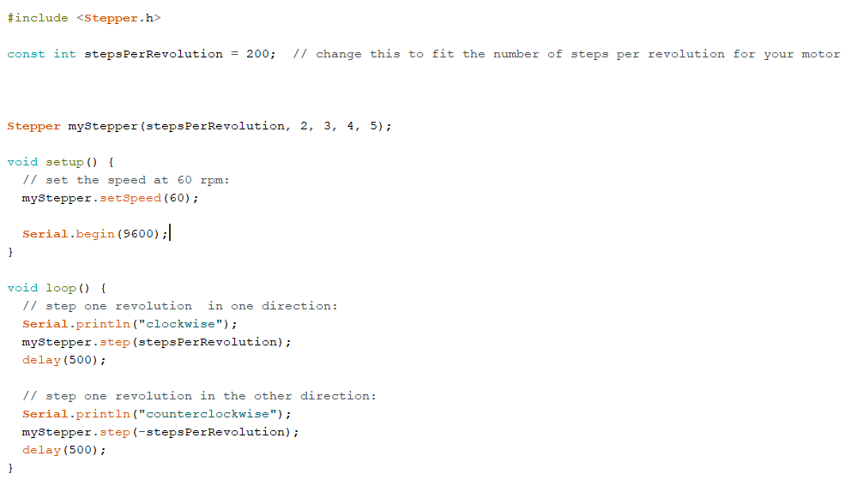
Task: Click the comment about steps per revolution
Action: click(x=566, y=54)
